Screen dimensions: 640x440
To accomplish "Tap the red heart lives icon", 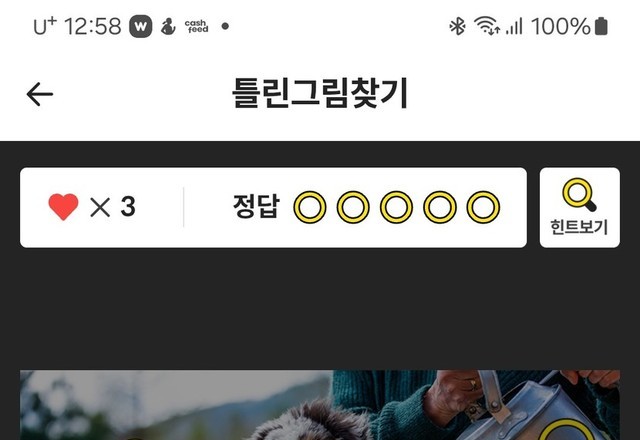I will (63, 207).
